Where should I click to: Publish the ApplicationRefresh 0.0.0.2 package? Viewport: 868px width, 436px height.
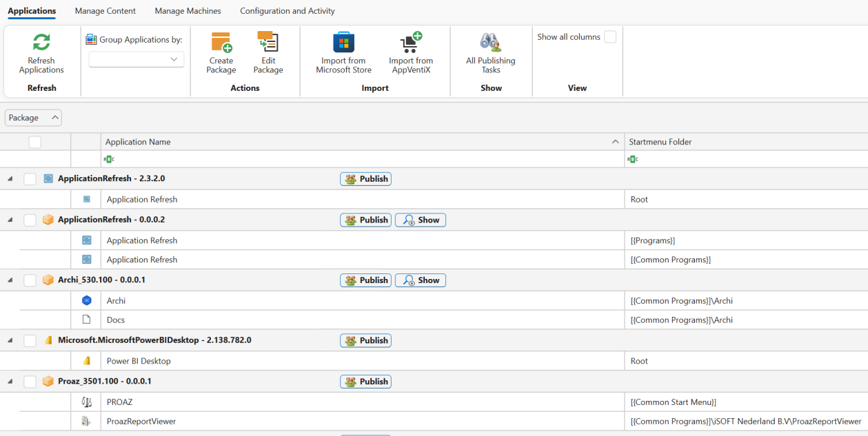[x=365, y=220]
